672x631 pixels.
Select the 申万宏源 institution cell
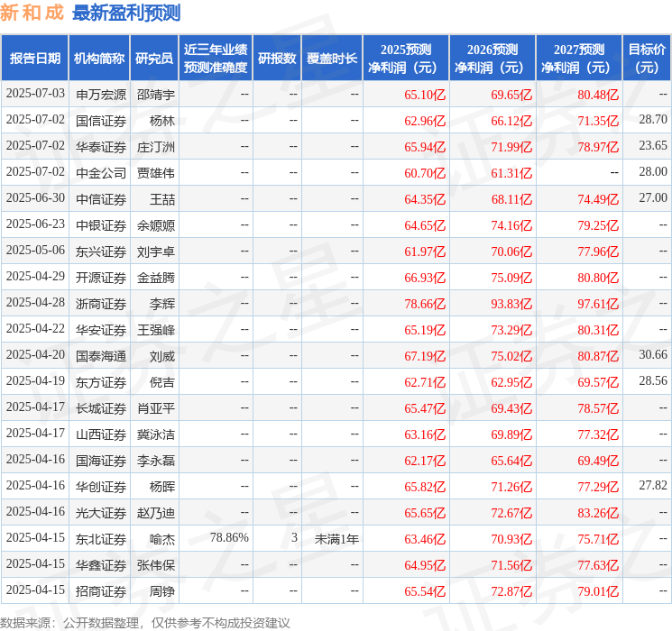[x=101, y=95]
